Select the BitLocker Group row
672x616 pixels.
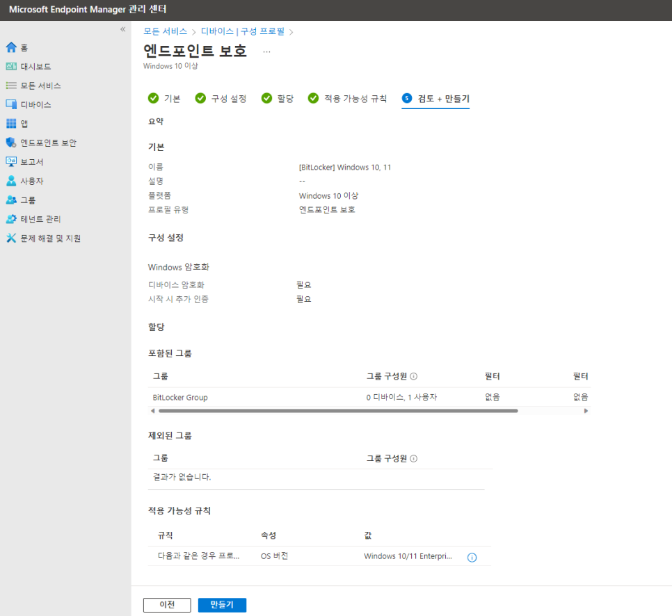pyautogui.click(x=369, y=397)
